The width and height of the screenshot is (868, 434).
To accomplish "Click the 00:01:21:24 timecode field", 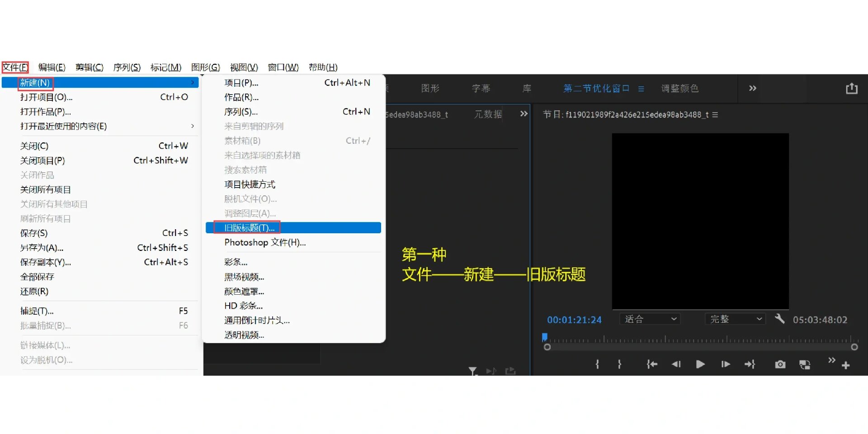I will coord(574,320).
